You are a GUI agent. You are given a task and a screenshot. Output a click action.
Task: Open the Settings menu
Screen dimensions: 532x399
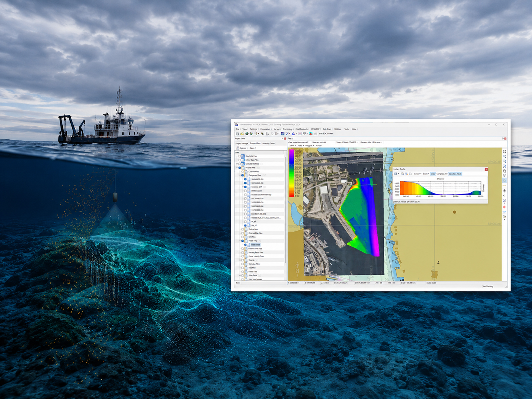tap(254, 129)
